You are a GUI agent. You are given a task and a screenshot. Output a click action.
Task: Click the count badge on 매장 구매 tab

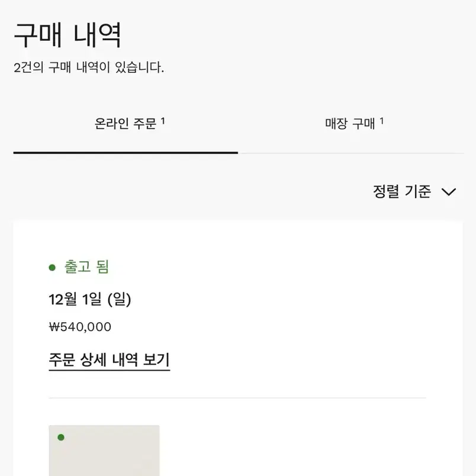[382, 121]
